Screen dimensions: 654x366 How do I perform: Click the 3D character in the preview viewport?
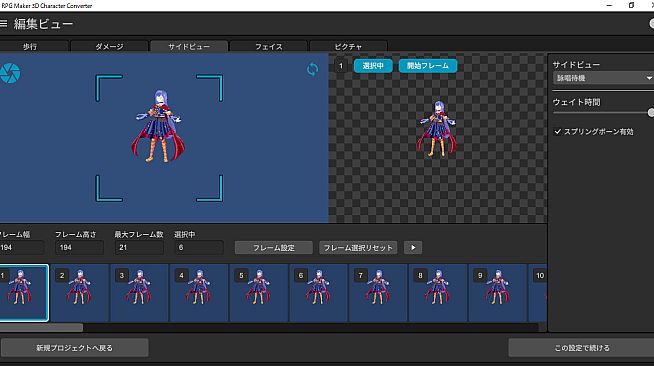point(158,126)
